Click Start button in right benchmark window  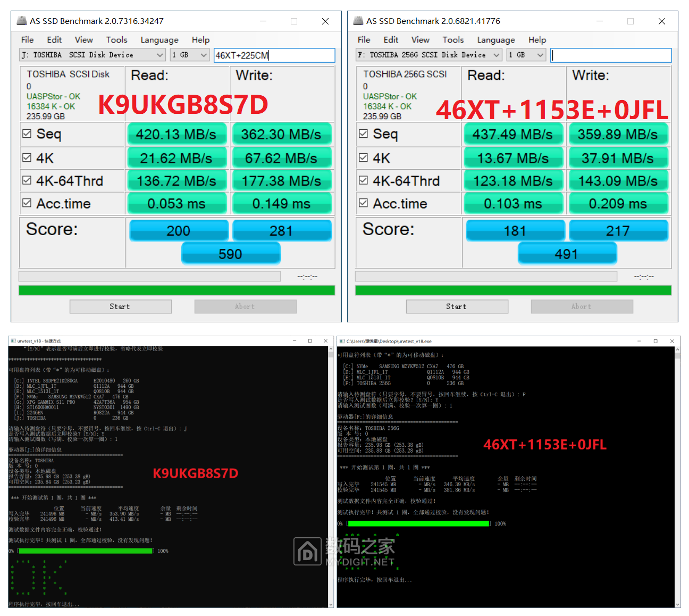(x=457, y=306)
